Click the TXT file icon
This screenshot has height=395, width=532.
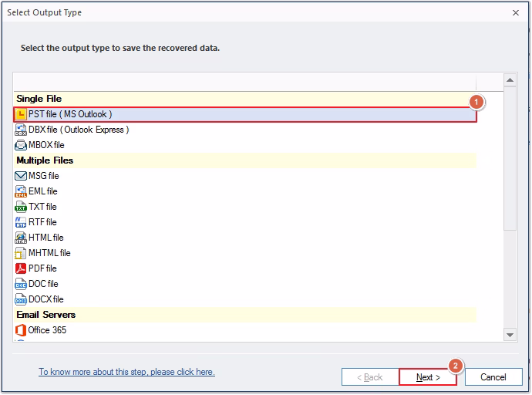(21, 207)
